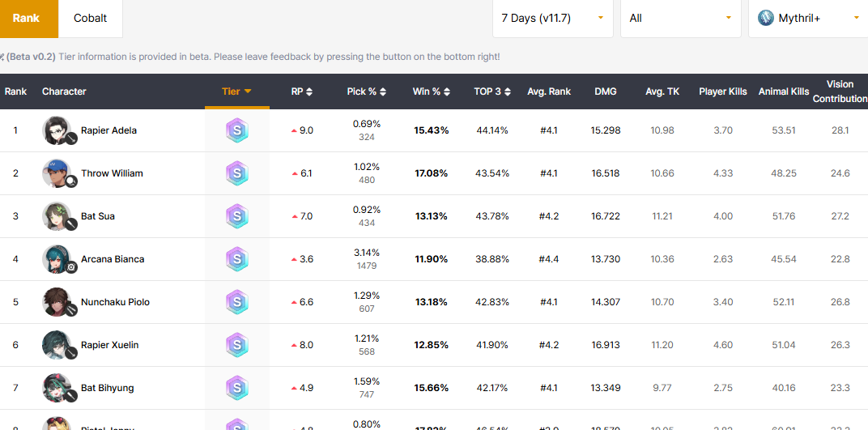
Task: Click the S tier badge for Bat Bihyung
Action: click(x=237, y=388)
